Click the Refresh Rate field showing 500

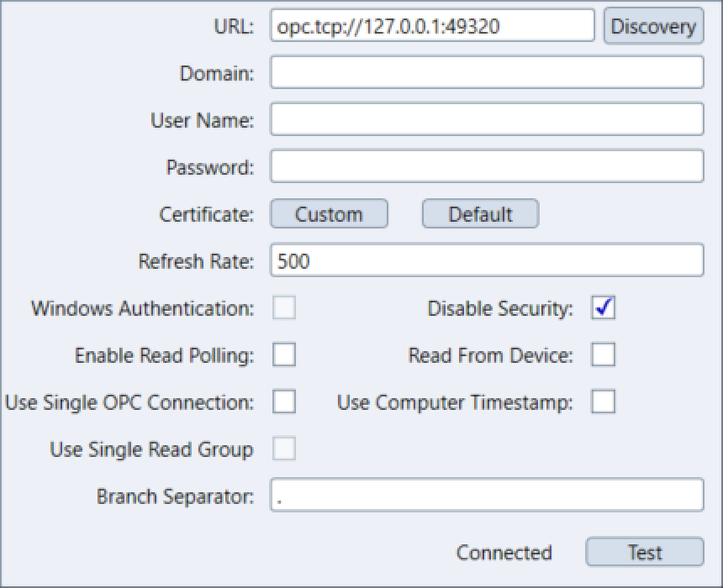[x=486, y=261]
